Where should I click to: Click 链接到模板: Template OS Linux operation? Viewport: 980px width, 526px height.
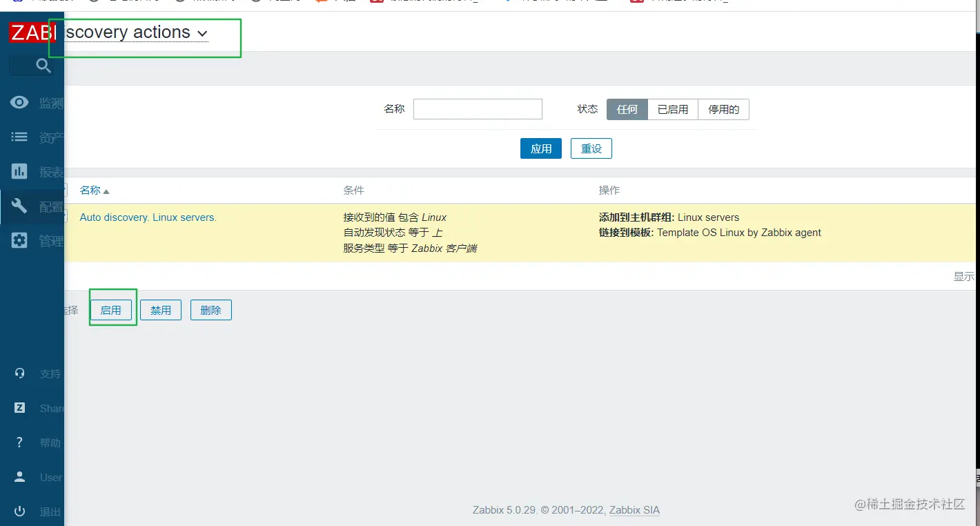click(x=710, y=233)
